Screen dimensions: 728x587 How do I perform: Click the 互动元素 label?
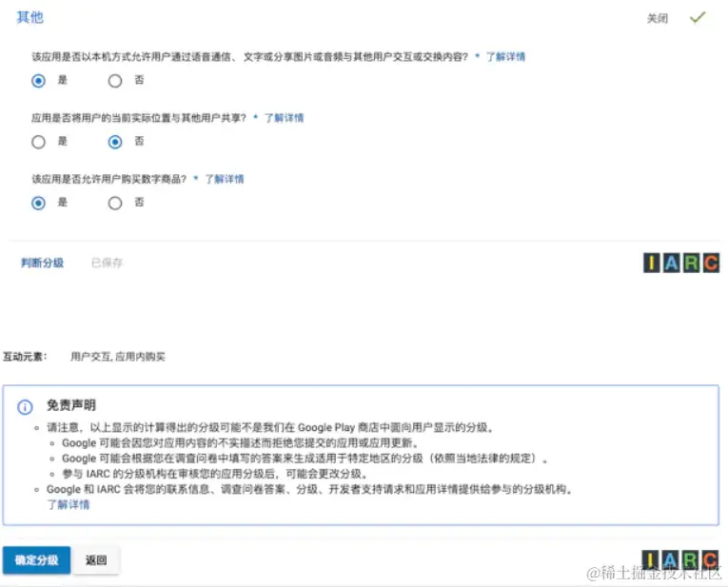coord(25,357)
